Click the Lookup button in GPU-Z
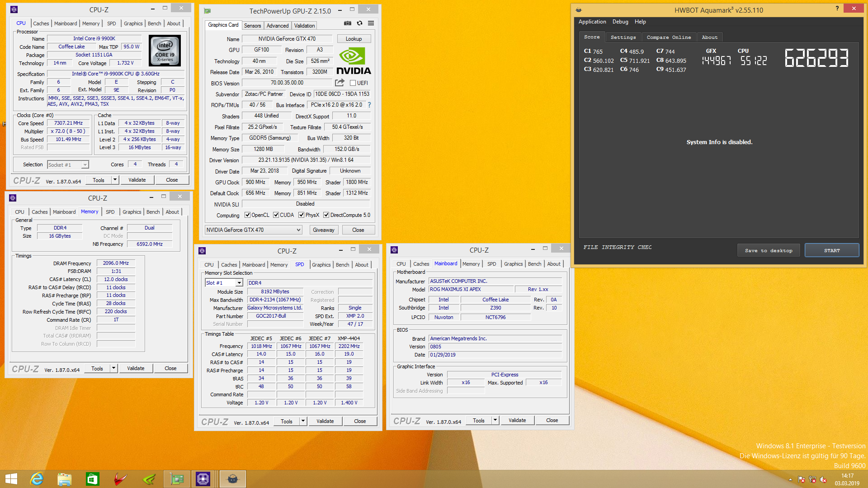Image resolution: width=868 pixels, height=488 pixels. point(354,39)
